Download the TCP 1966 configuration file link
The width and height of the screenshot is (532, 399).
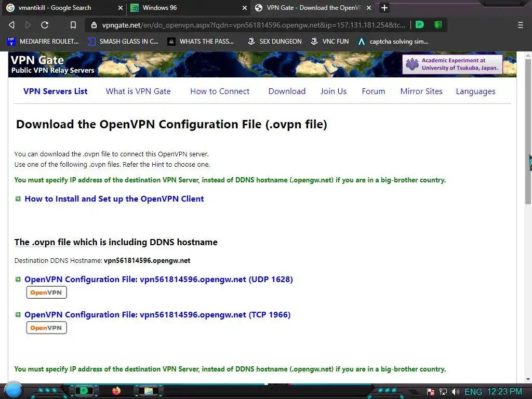157,314
